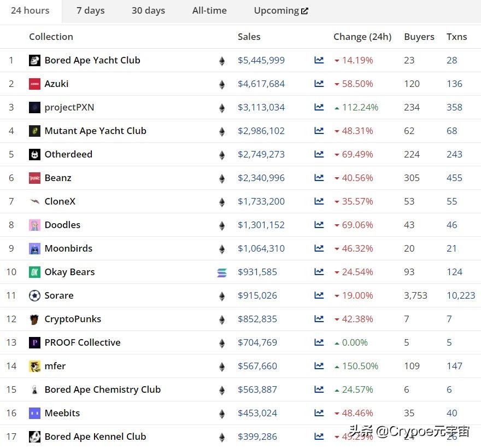This screenshot has height=448, width=481.
Task: Click the Doodles pink avatar thumbnail
Action: click(34, 225)
